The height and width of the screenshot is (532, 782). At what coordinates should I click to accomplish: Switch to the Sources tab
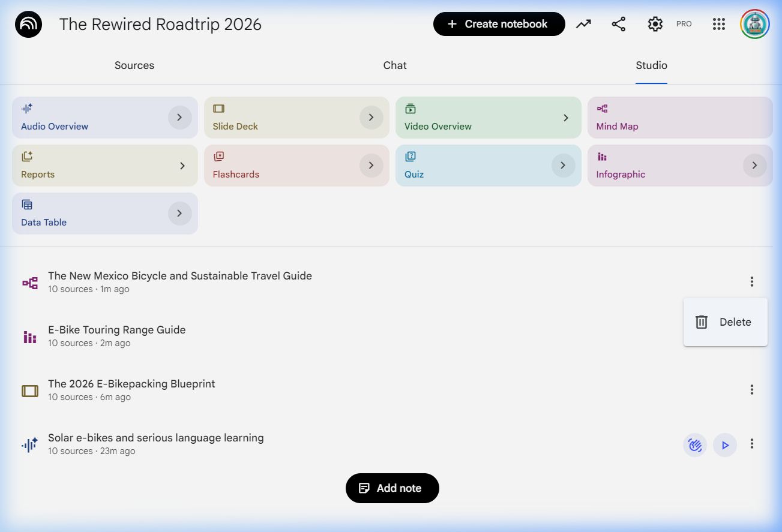[x=134, y=65]
